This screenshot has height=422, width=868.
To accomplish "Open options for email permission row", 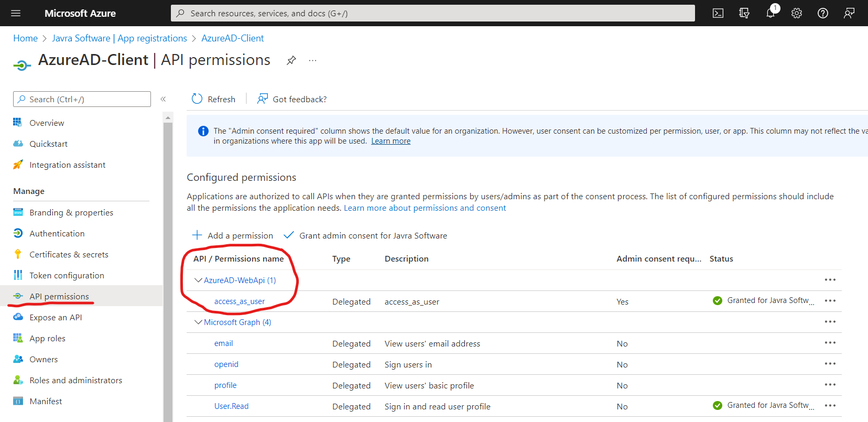I will coord(830,343).
